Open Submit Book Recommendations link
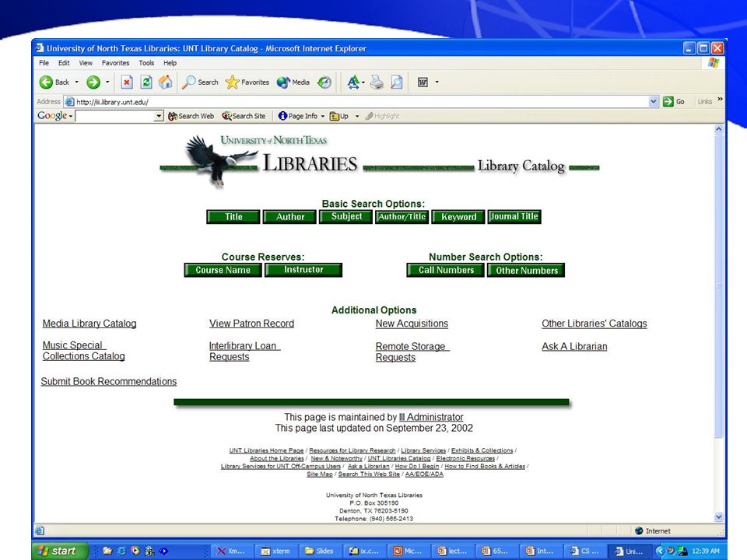This screenshot has height=560, width=747. click(x=109, y=381)
